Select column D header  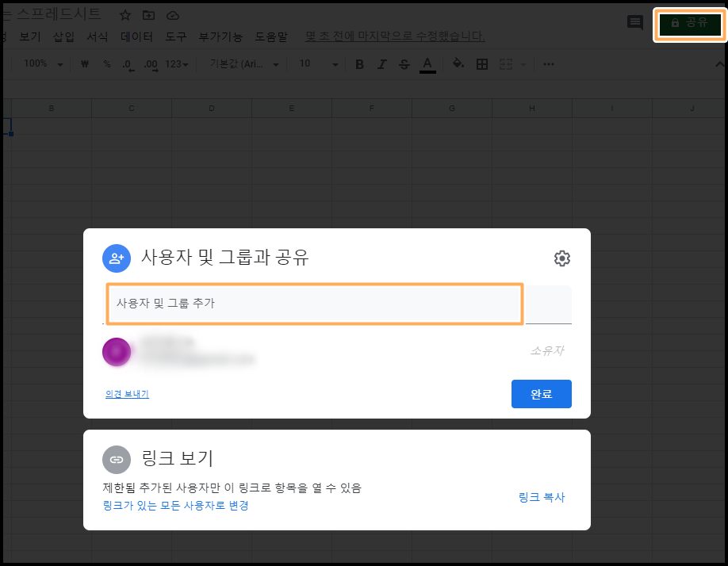coord(212,108)
